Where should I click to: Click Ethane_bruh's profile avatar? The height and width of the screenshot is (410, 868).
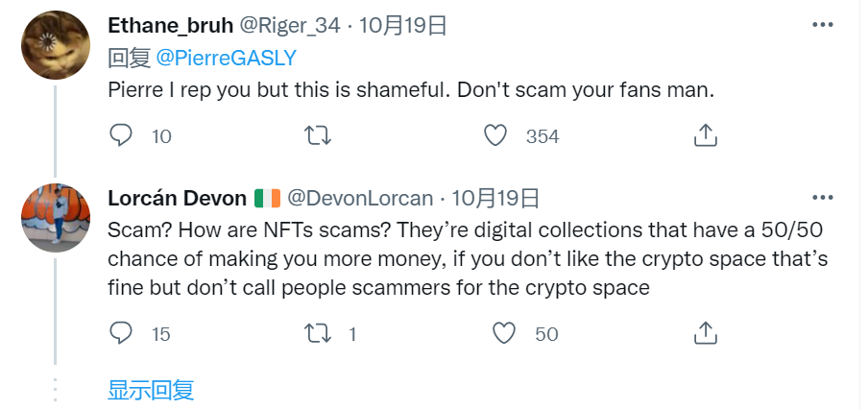pyautogui.click(x=56, y=45)
